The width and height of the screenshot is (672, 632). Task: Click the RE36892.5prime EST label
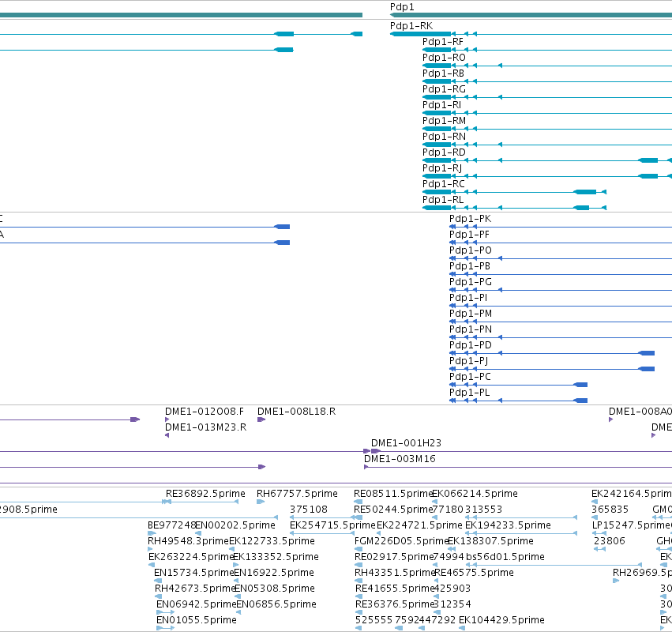206,494
